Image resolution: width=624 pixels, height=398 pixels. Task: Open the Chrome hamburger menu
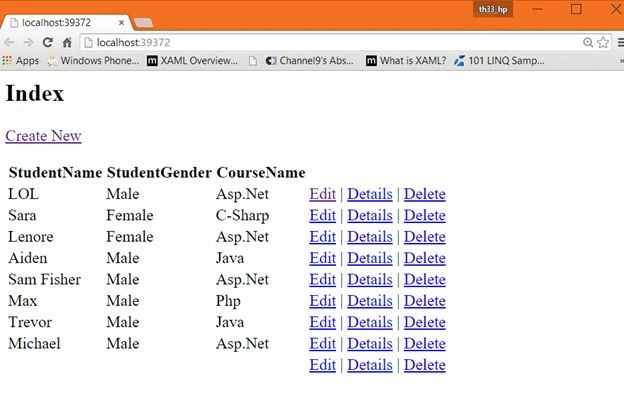point(621,42)
